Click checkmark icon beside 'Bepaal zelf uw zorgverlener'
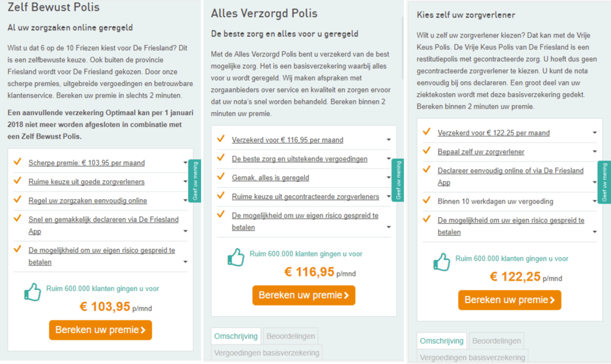Image resolution: width=611 pixels, height=364 pixels. tap(427, 151)
